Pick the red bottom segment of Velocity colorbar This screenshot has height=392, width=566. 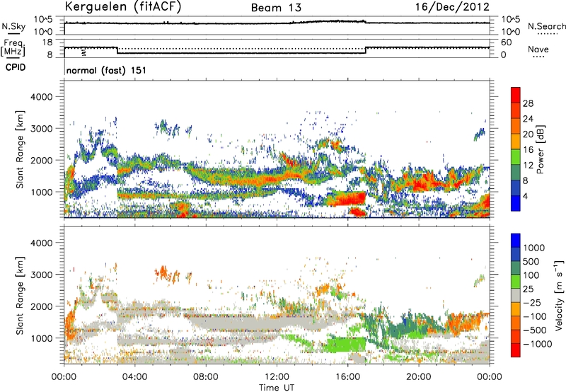516,350
